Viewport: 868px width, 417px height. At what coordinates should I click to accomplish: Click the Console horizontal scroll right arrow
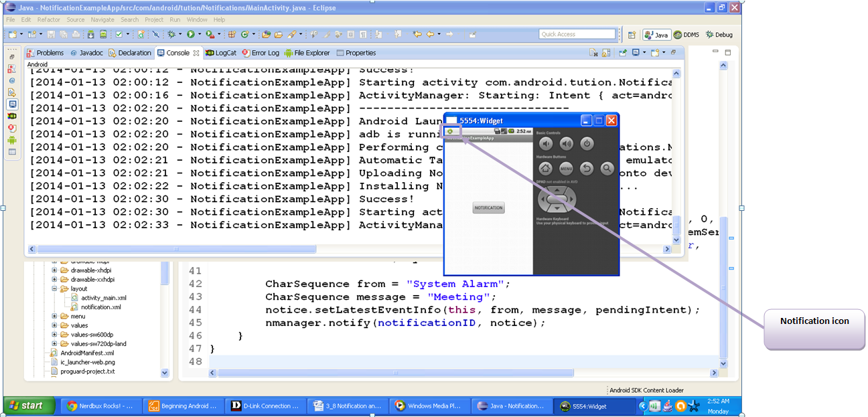[x=667, y=249]
